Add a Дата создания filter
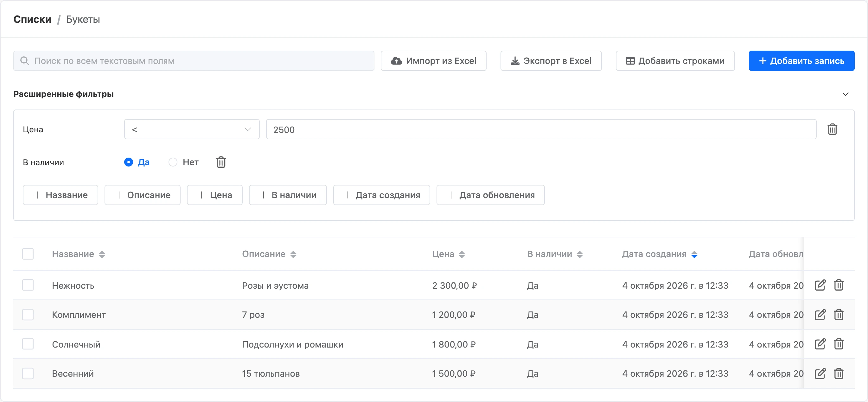The image size is (868, 402). (x=381, y=195)
